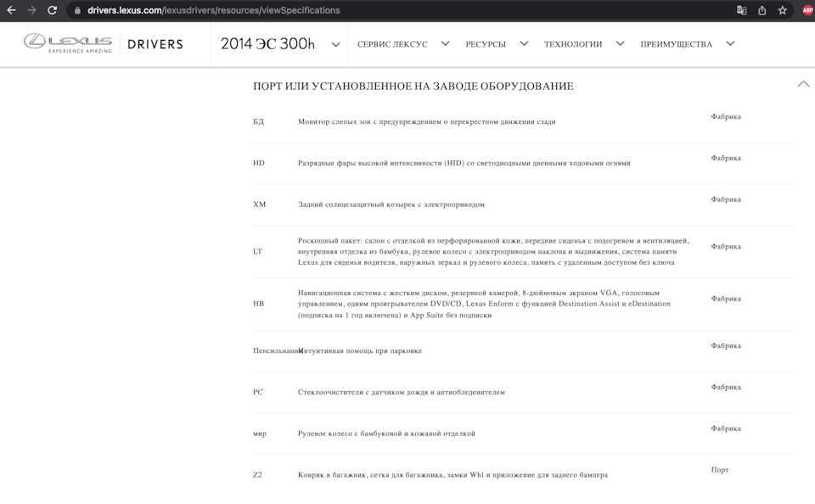Select the мир option code
The width and height of the screenshot is (815, 504).
pos(260,434)
